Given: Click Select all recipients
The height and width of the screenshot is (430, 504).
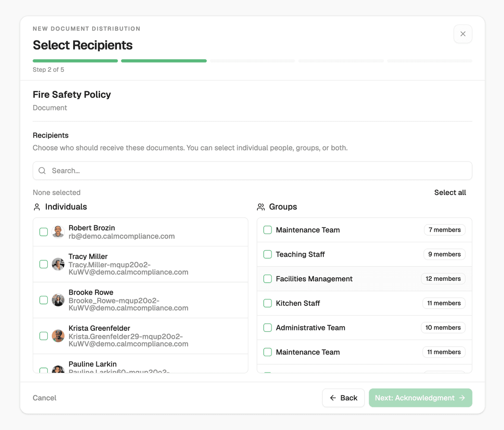Looking at the screenshot, I should point(450,192).
